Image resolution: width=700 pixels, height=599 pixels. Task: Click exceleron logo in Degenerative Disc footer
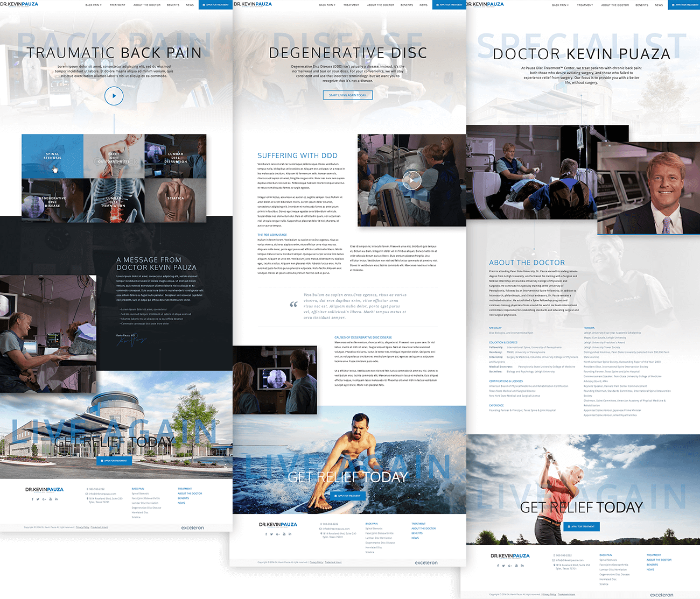(426, 563)
